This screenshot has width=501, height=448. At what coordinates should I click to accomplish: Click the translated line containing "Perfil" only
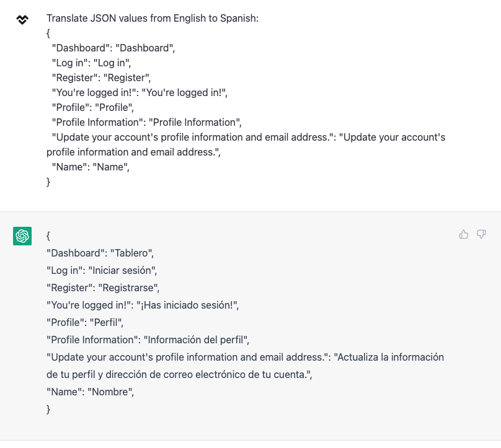pyautogui.click(x=85, y=322)
